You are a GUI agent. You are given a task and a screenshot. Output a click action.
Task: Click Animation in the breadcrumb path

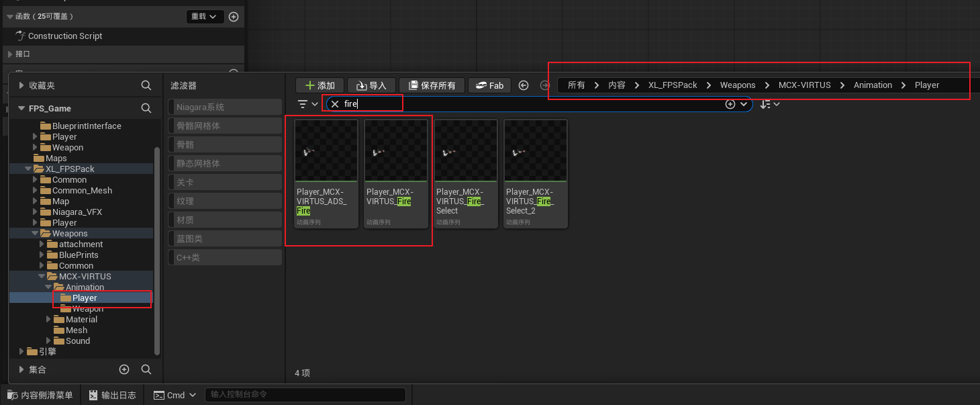point(873,85)
